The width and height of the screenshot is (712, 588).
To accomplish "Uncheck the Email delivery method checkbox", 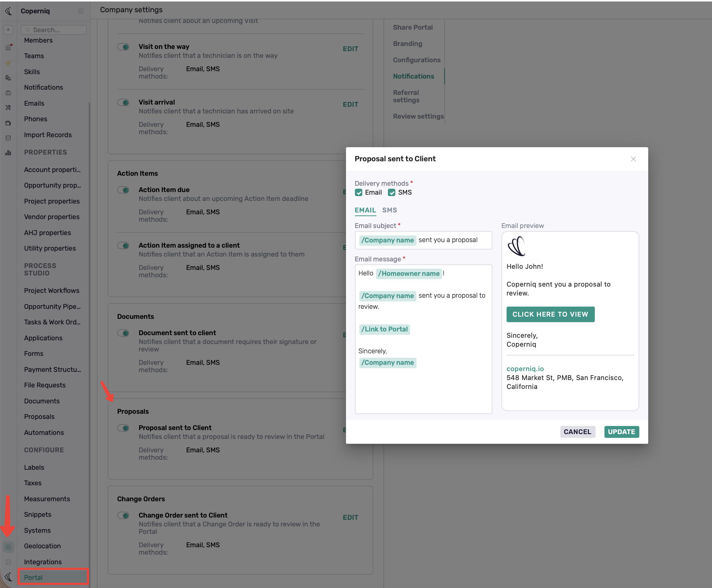I will pos(359,193).
